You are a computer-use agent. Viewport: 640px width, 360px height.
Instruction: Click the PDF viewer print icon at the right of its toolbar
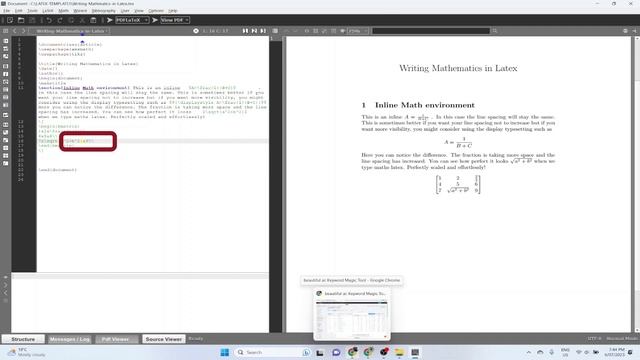click(625, 31)
